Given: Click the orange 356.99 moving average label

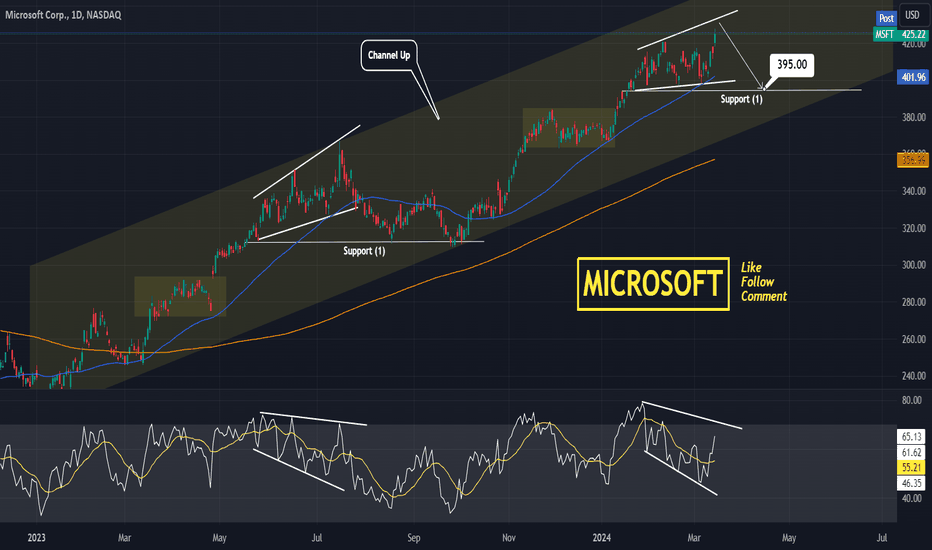Looking at the screenshot, I should pyautogui.click(x=913, y=159).
